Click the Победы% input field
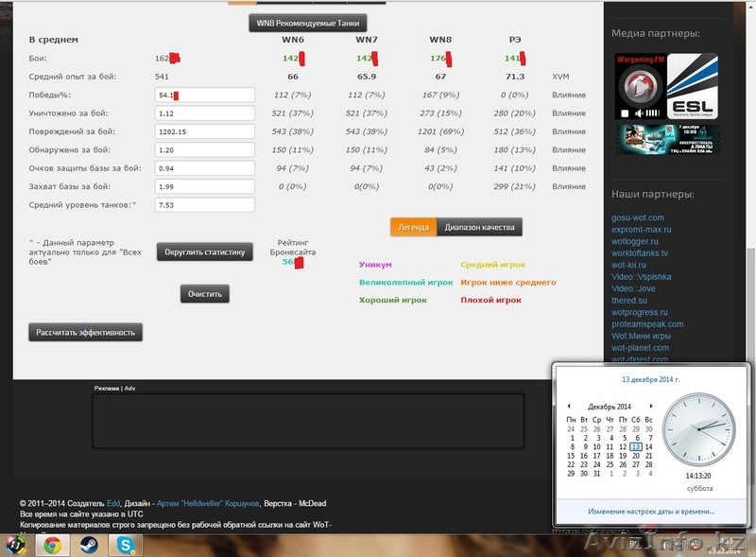This screenshot has height=557, width=756. [205, 96]
